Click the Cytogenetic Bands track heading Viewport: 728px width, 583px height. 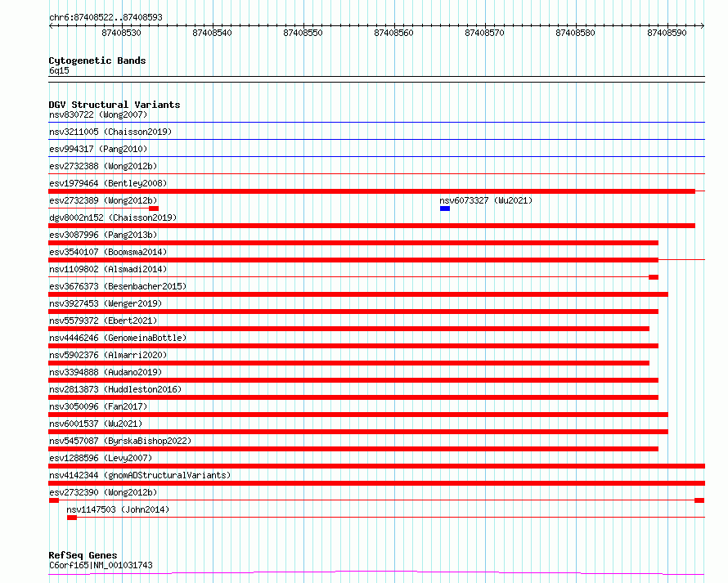click(97, 61)
